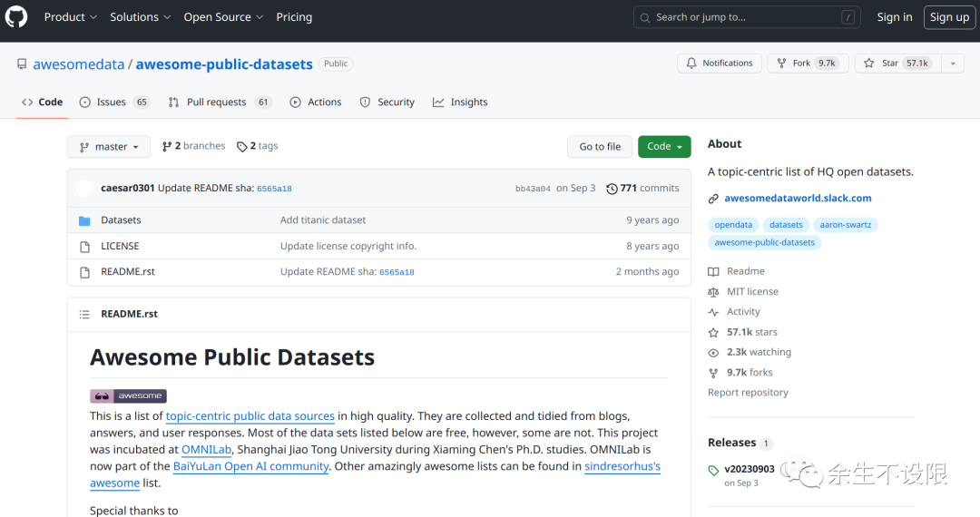The image size is (980, 517).
Task: Open the awesomedata owner link
Action: click(x=79, y=64)
